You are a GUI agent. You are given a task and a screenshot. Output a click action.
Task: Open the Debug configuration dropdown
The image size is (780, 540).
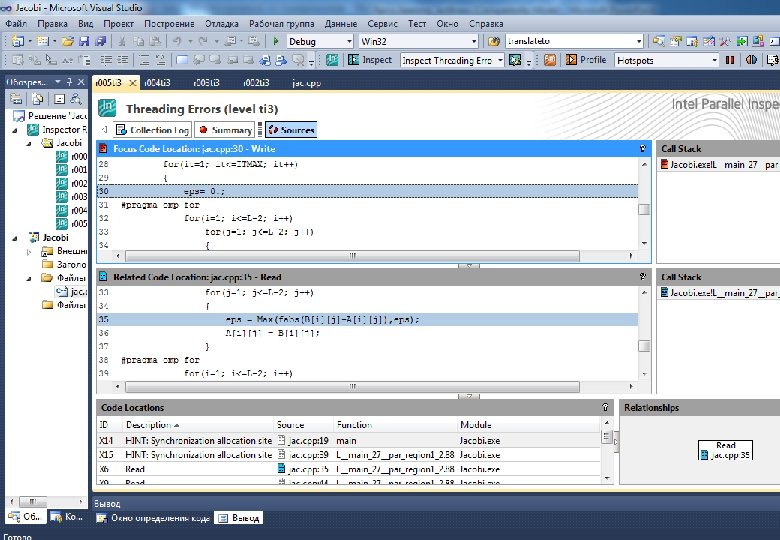[349, 41]
